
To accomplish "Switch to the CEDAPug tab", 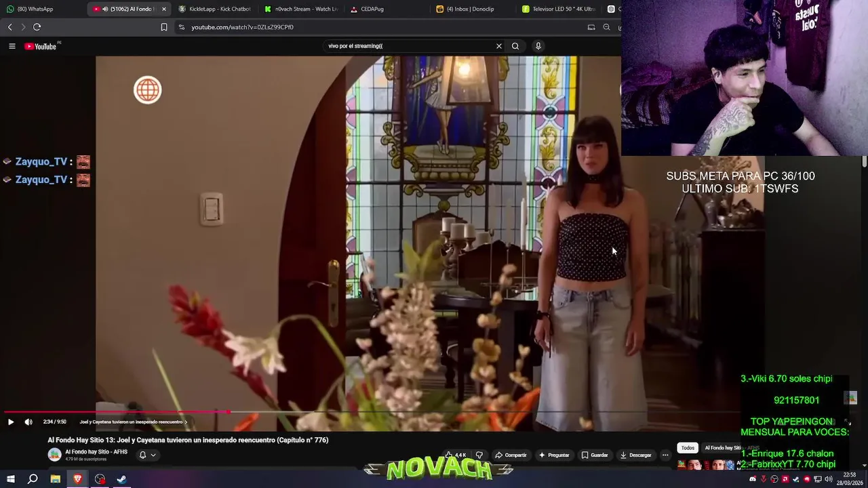I will pyautogui.click(x=387, y=9).
